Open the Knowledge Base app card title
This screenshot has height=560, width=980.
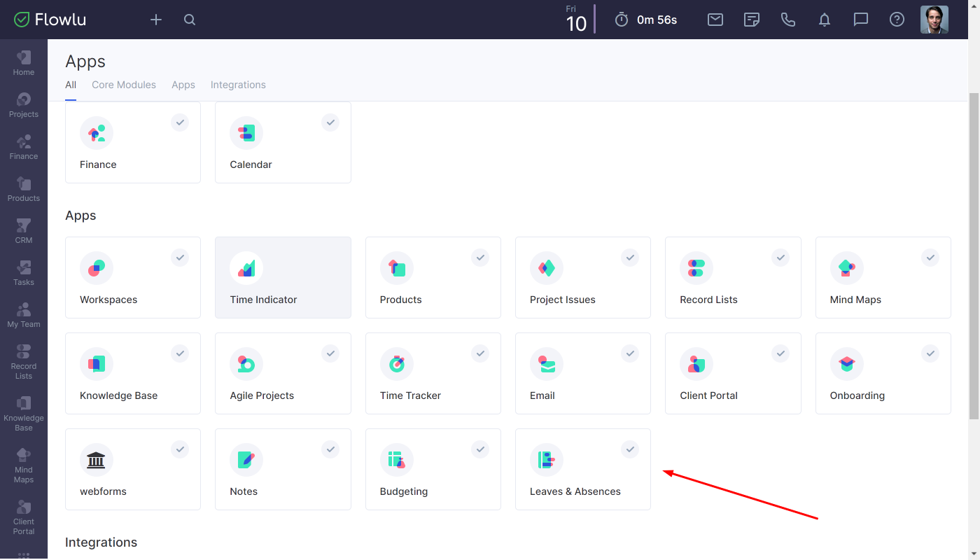click(118, 395)
